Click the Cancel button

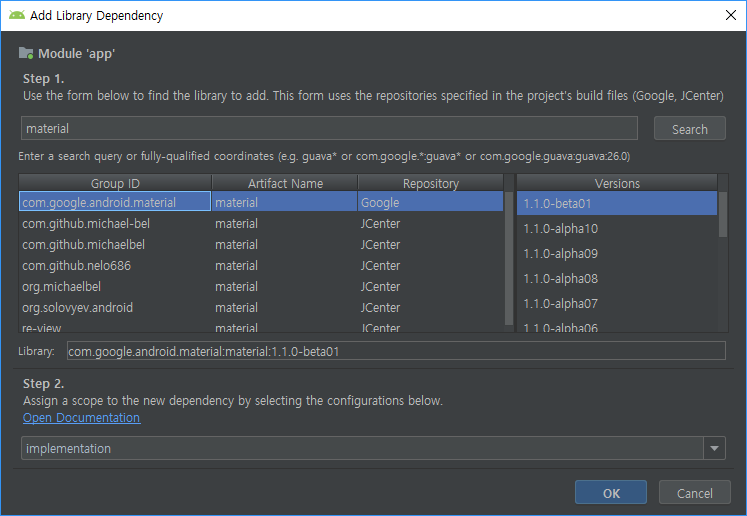[x=694, y=493]
